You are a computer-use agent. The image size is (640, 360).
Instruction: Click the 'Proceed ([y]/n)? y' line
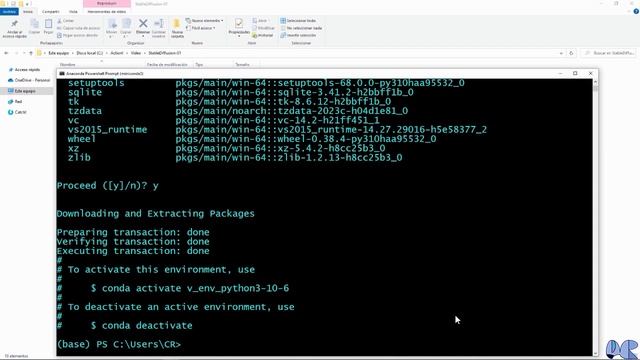108,186
